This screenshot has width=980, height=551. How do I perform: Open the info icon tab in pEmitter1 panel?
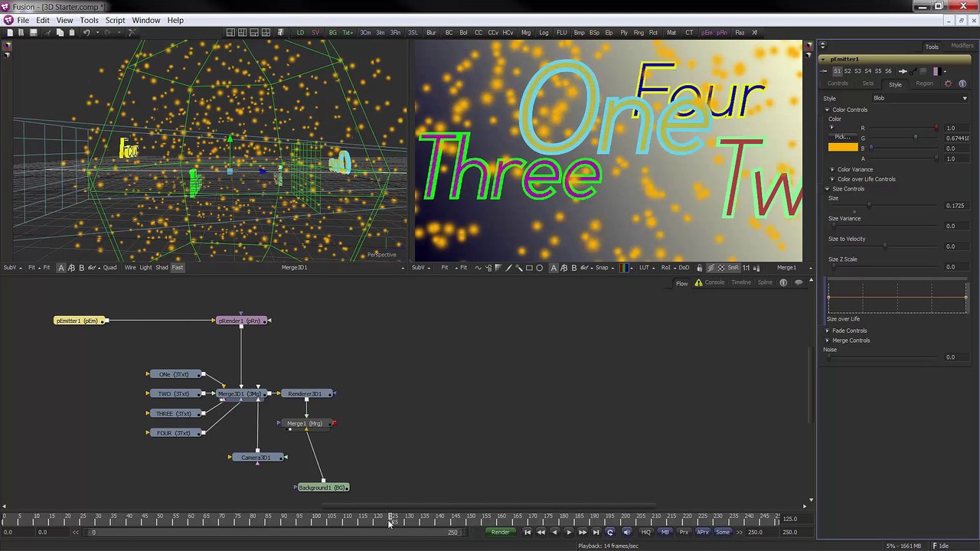pyautogui.click(x=962, y=83)
